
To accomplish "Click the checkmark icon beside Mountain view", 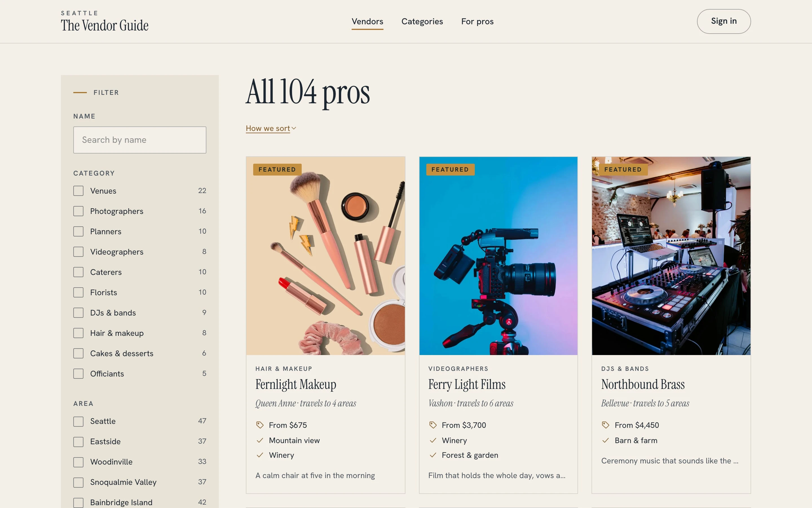I will [x=260, y=440].
